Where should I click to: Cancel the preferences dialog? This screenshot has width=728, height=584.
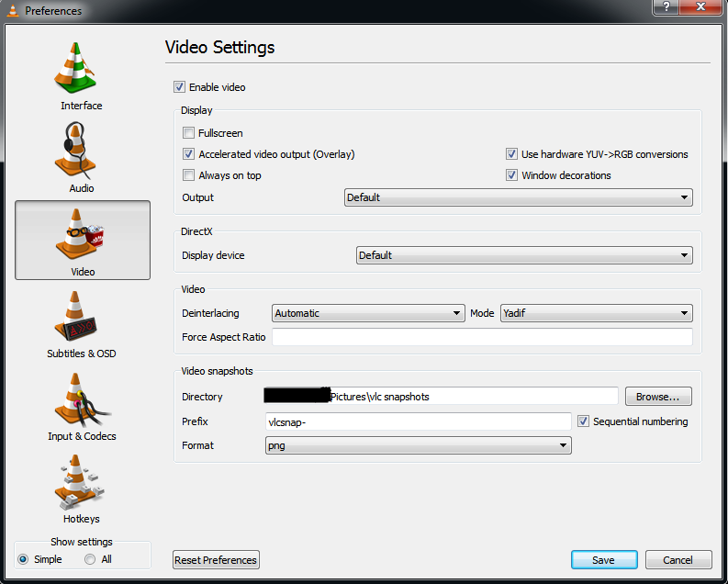click(x=678, y=560)
